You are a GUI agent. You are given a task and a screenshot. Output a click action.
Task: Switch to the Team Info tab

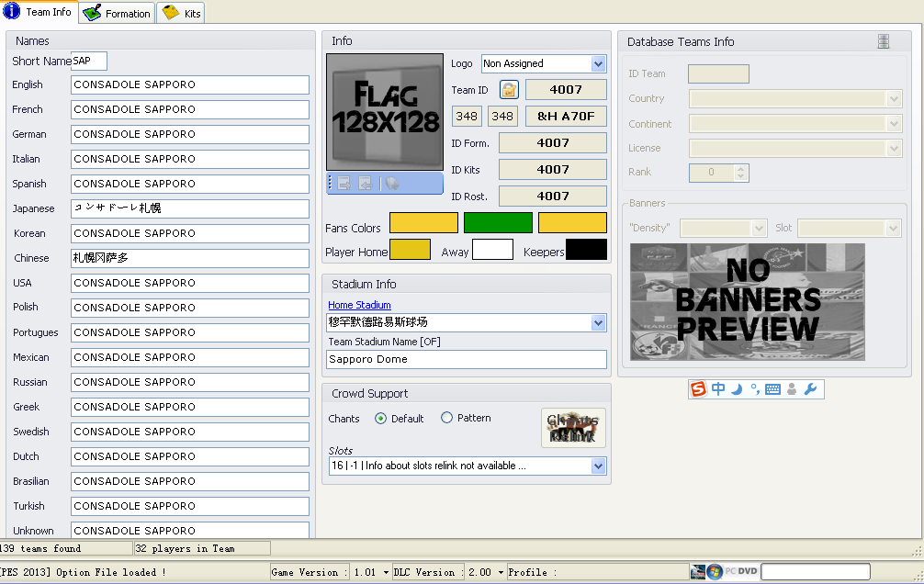(x=39, y=12)
